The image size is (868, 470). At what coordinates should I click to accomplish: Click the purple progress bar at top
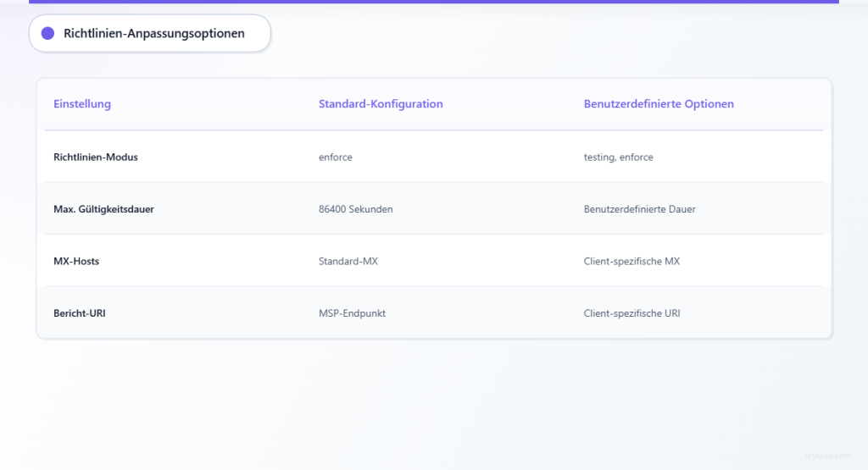[434, 2]
